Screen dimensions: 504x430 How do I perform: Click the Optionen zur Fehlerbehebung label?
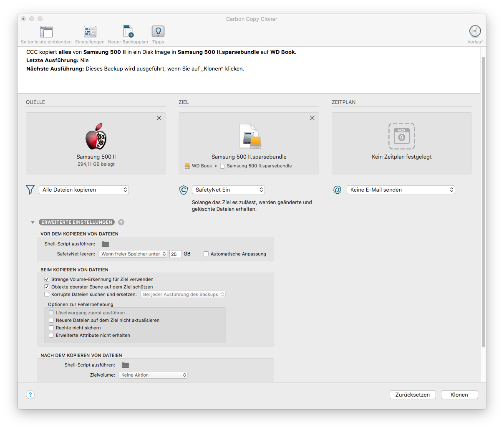pyautogui.click(x=81, y=304)
